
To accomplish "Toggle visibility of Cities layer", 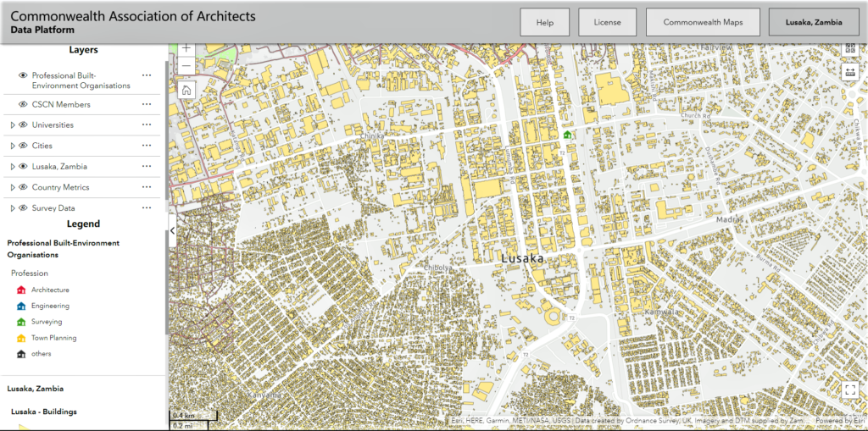I will [x=23, y=146].
